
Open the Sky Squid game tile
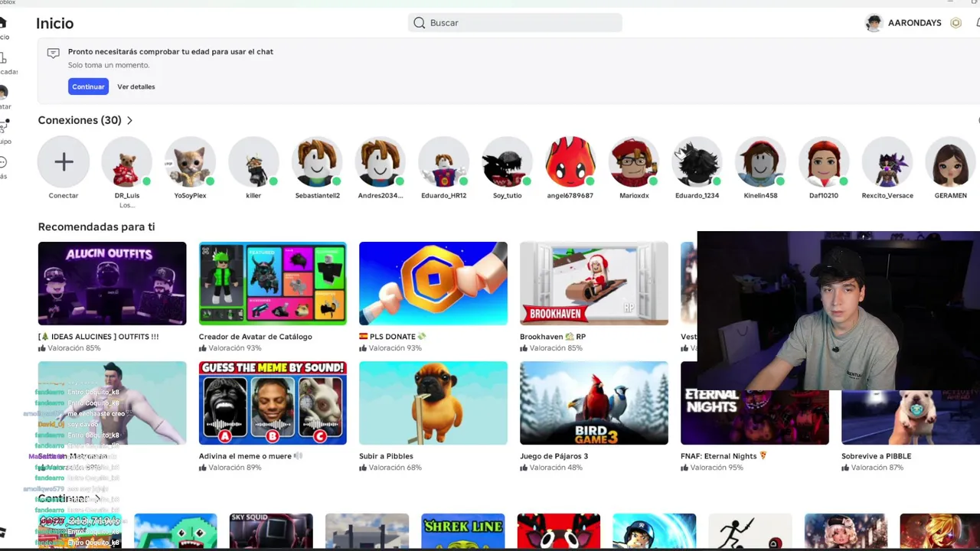point(271,531)
